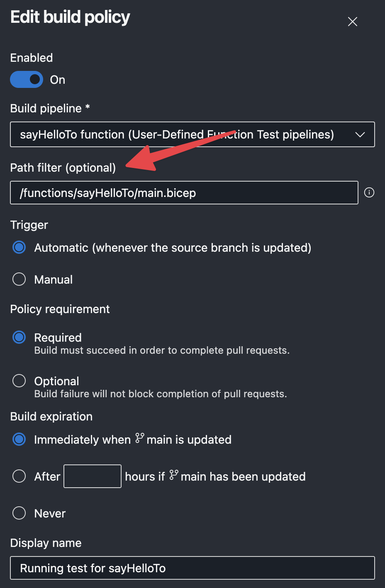Click the 'Build must succeed' description text
Screen dimensions: 385x588
click(x=162, y=350)
